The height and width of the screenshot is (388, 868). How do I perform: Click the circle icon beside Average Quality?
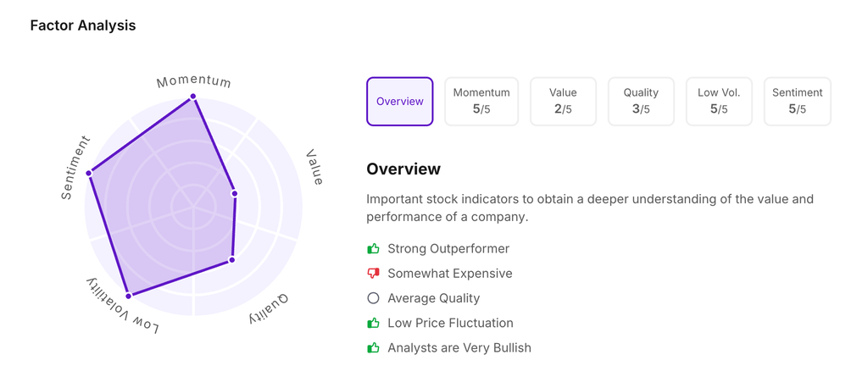pyautogui.click(x=373, y=298)
